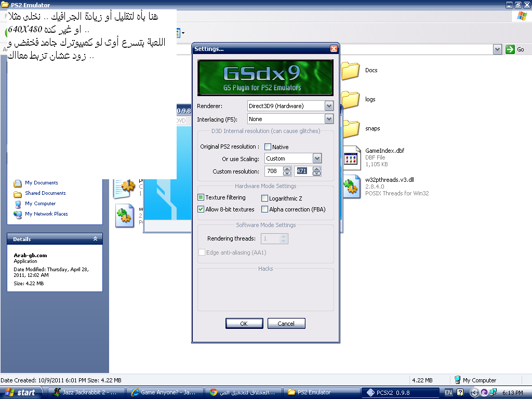
Task: Click the My Documents folder icon
Action: [x=18, y=183]
